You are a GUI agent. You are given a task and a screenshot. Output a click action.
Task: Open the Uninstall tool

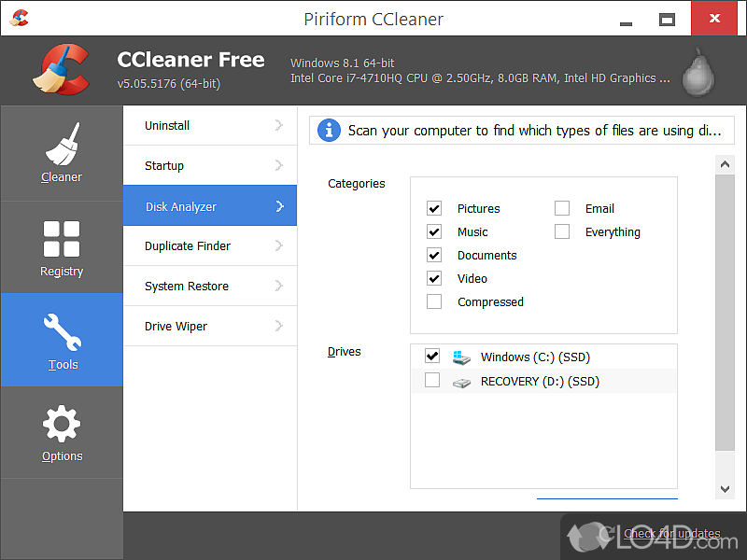click(210, 125)
